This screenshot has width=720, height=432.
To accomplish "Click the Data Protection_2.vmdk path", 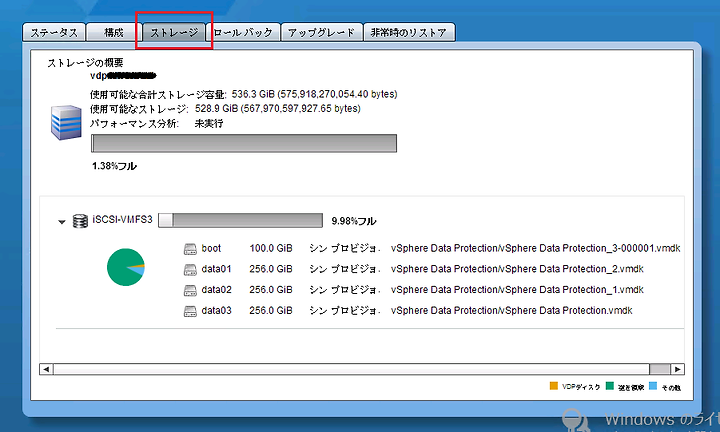I will (x=517, y=269).
